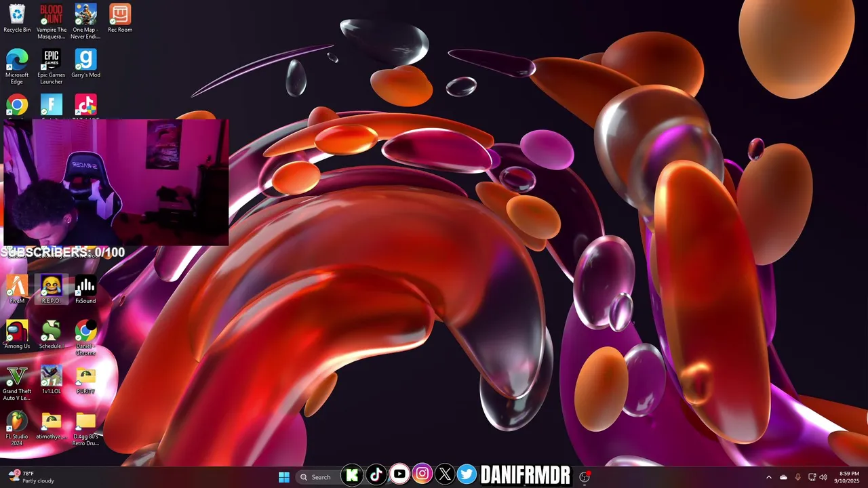
Task: Select the PURITY folder on desktop
Action: click(85, 380)
